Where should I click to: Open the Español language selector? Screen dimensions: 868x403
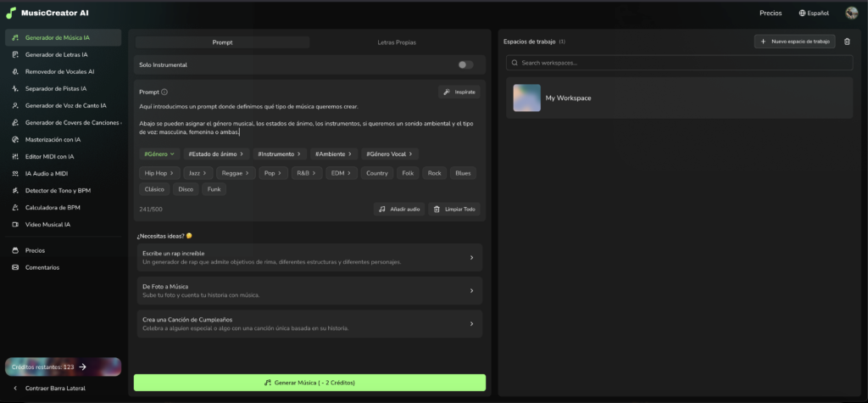814,13
